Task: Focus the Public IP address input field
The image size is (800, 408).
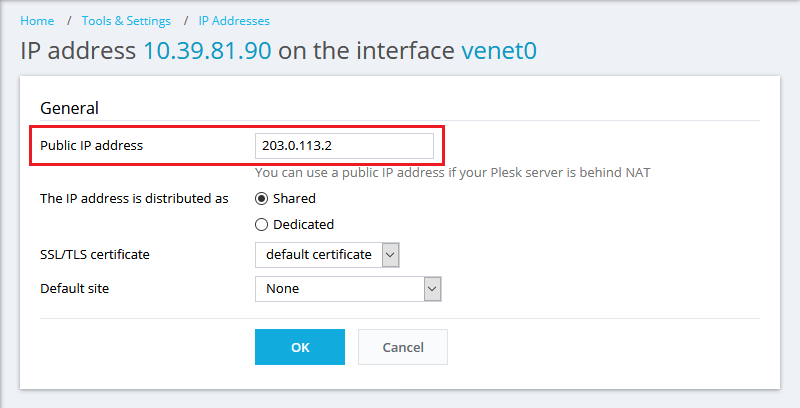Action: pos(344,146)
